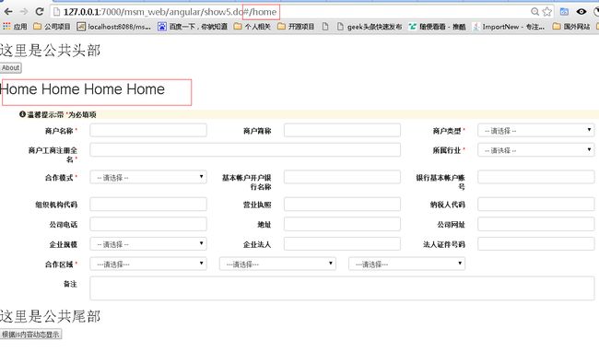Click the info icon before 温馨提示

22,114
